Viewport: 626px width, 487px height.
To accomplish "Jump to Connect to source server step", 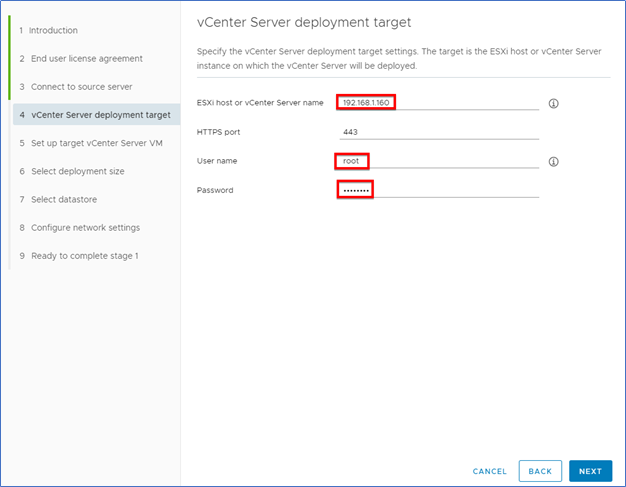I will pos(76,87).
